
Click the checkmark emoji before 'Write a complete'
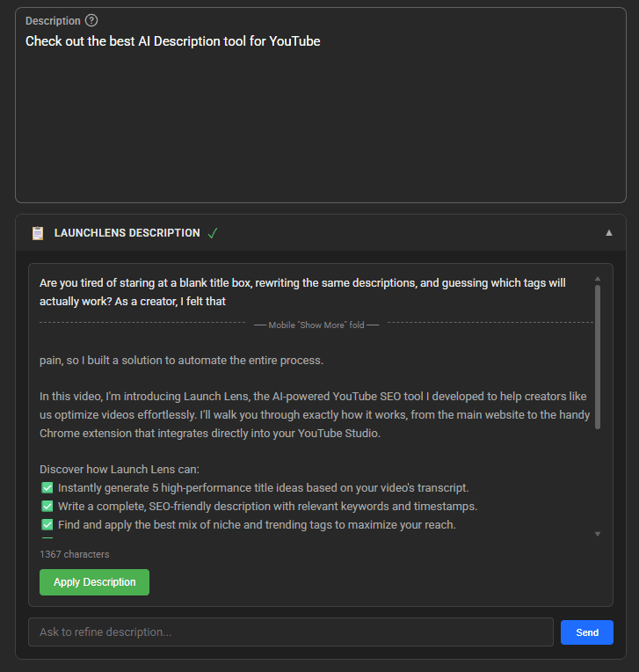[x=47, y=506]
